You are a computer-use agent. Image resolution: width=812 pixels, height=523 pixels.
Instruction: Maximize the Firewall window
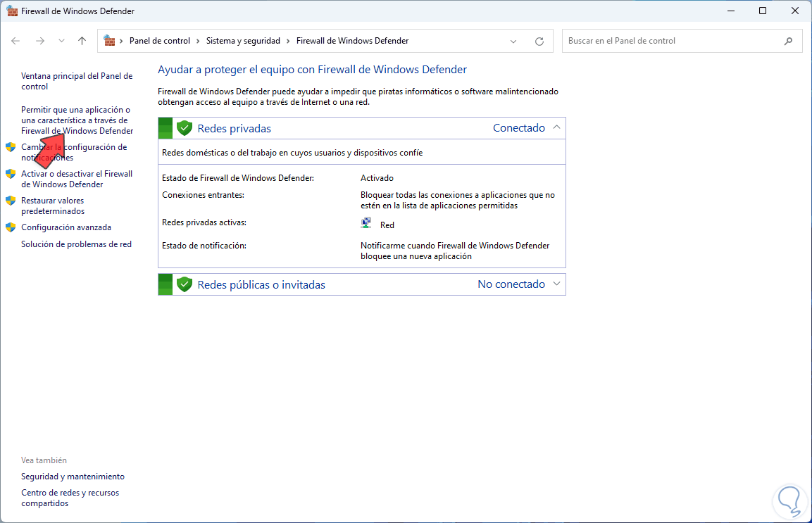click(x=763, y=11)
